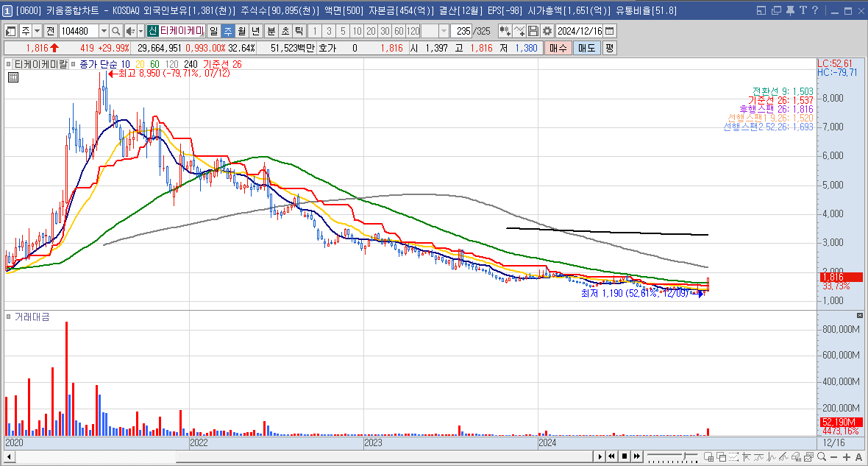Select the 1 interval button
This screenshot has height=466, width=868.
click(x=314, y=31)
